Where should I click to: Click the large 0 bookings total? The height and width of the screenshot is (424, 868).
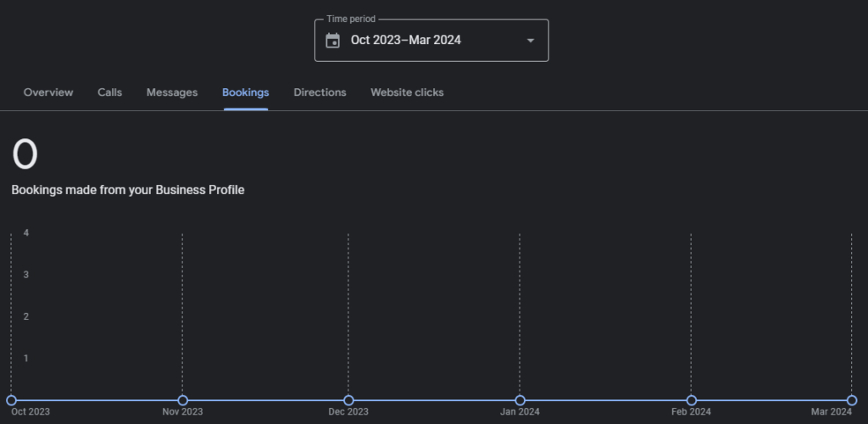tap(25, 154)
